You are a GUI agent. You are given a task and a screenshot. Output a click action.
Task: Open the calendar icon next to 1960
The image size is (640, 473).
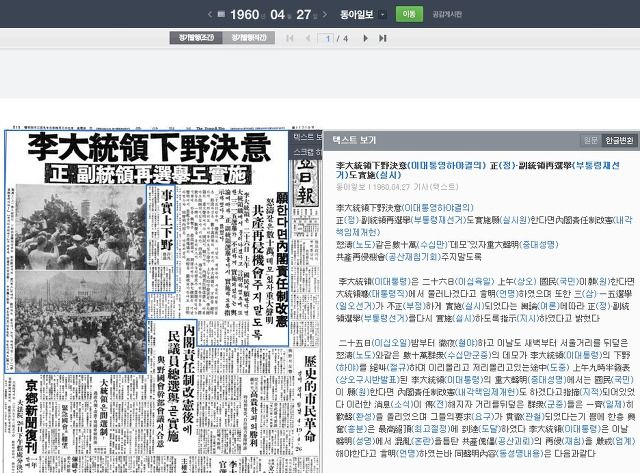(x=221, y=14)
